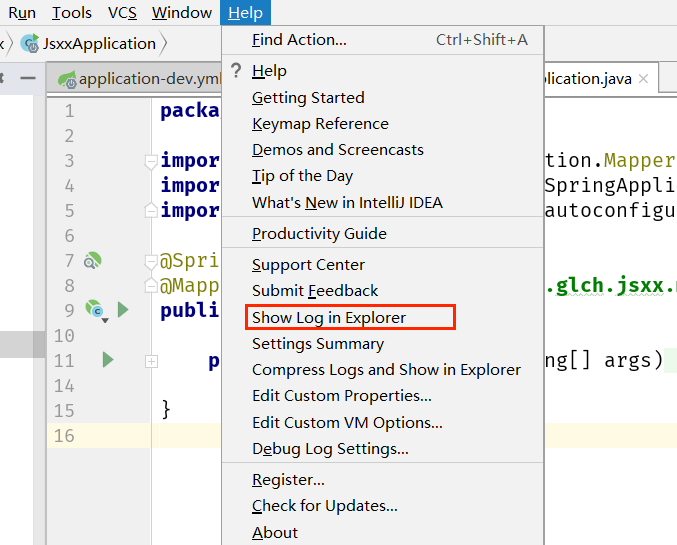Select Edit Custom Properties...

coord(383,396)
